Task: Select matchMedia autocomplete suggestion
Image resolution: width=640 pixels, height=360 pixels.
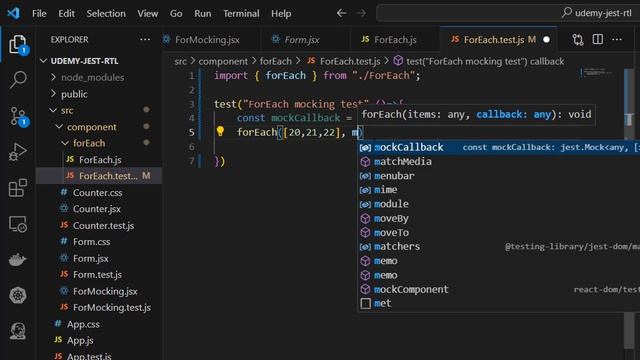Action: click(499, 162)
